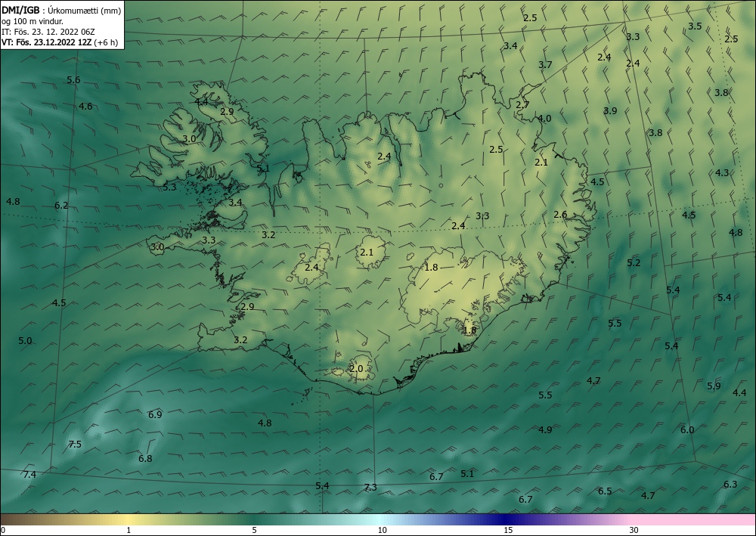Click the map value 4.6
This screenshot has width=756, height=536.
pyautogui.click(x=85, y=106)
